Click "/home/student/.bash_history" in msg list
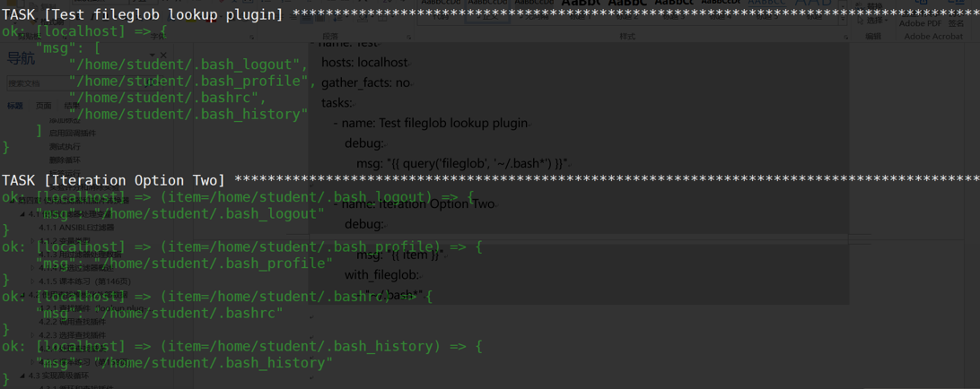The height and width of the screenshot is (389, 980). 188,114
